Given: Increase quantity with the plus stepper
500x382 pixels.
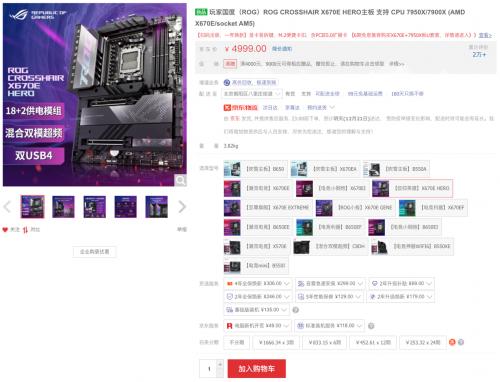Looking at the screenshot, I should pyautogui.click(x=220, y=364).
